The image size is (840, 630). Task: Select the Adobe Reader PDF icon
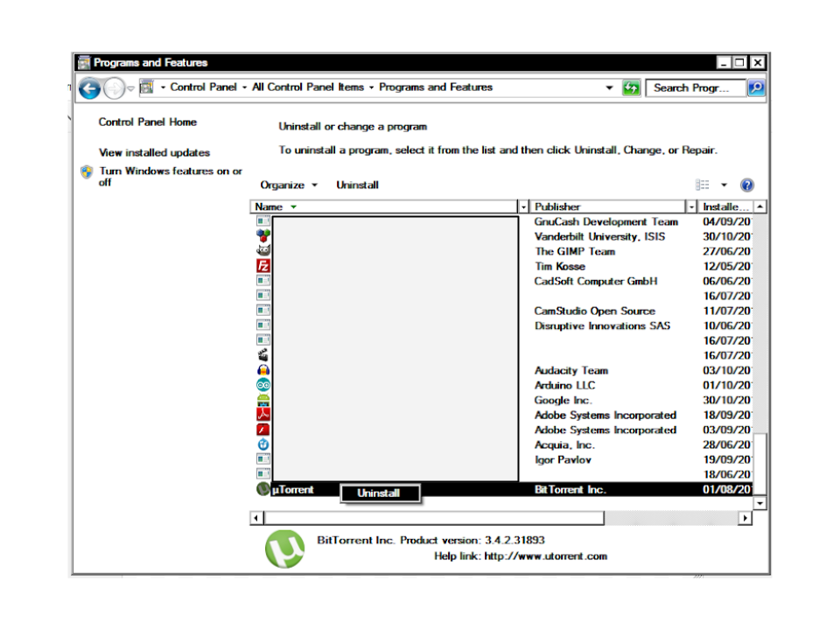coord(263,414)
